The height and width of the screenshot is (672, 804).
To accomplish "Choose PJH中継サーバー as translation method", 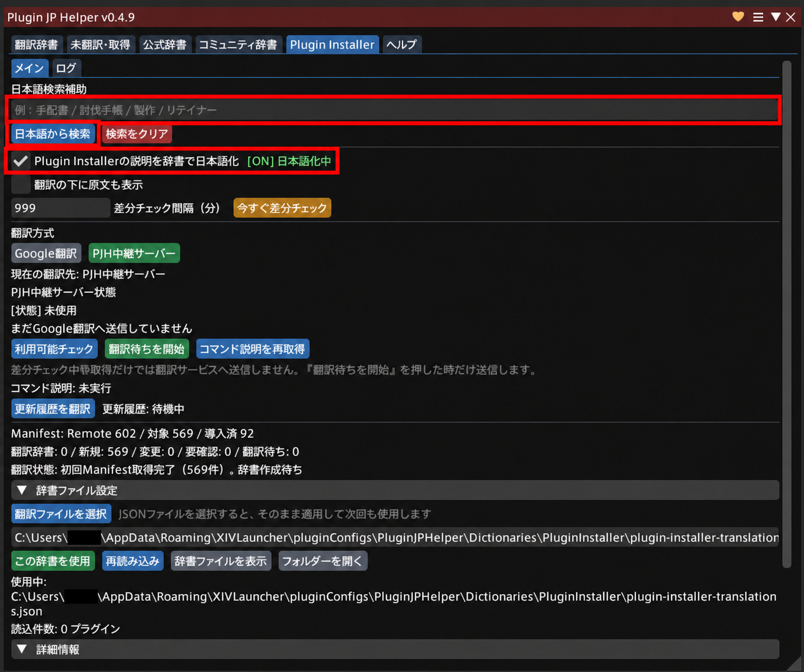I will tap(134, 254).
